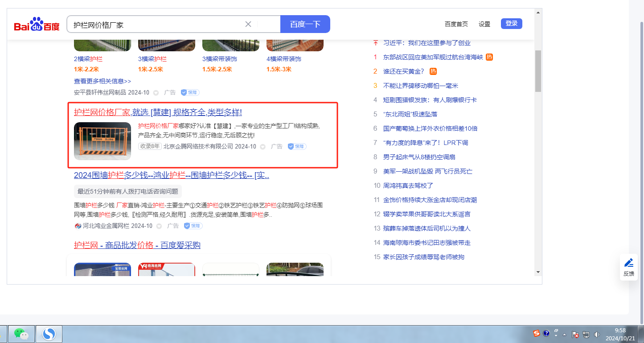This screenshot has height=343, width=644.
Task: Click the Sogou input method tray icon
Action: (537, 334)
